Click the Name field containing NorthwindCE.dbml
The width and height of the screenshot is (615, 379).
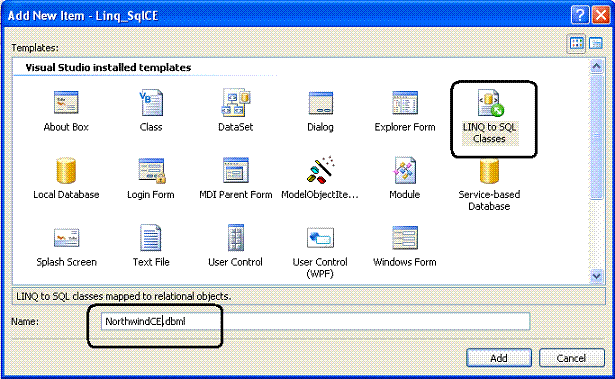pyautogui.click(x=315, y=321)
